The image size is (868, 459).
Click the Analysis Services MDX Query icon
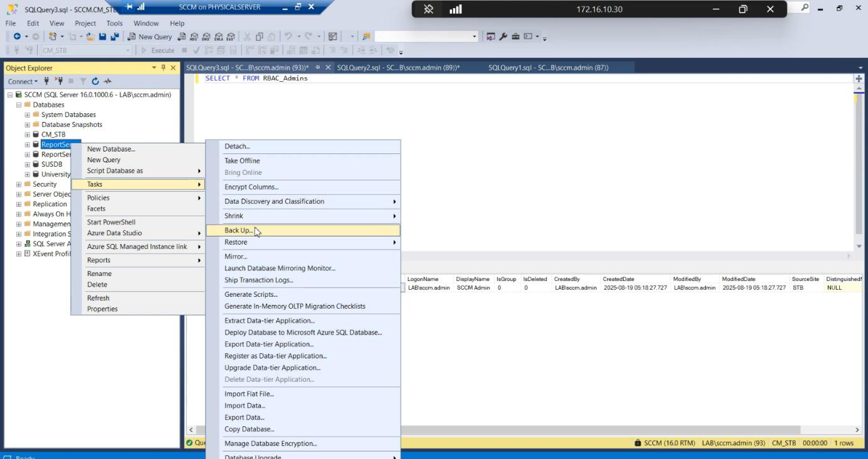[x=194, y=36]
